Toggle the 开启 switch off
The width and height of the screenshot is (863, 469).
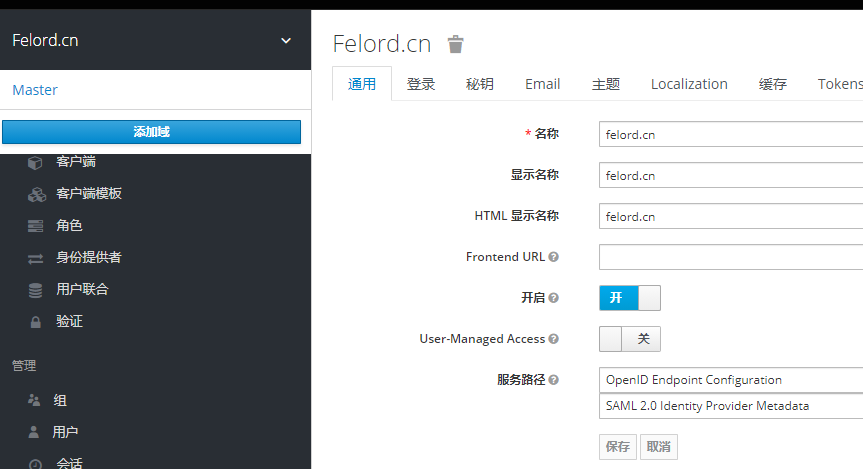pyautogui.click(x=630, y=298)
